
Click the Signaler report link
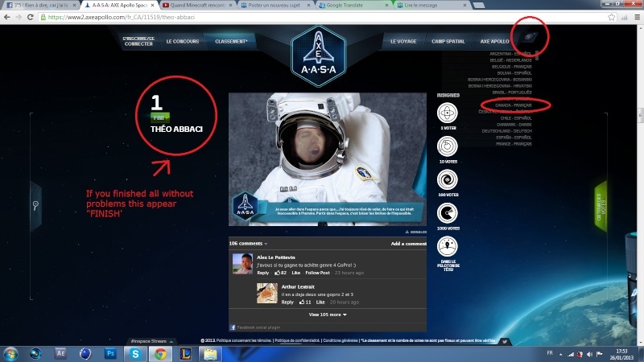coord(416,232)
